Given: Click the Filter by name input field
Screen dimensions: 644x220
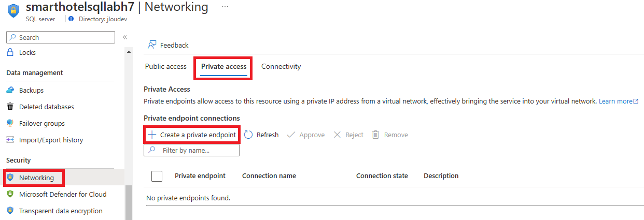Looking at the screenshot, I should pos(192,150).
